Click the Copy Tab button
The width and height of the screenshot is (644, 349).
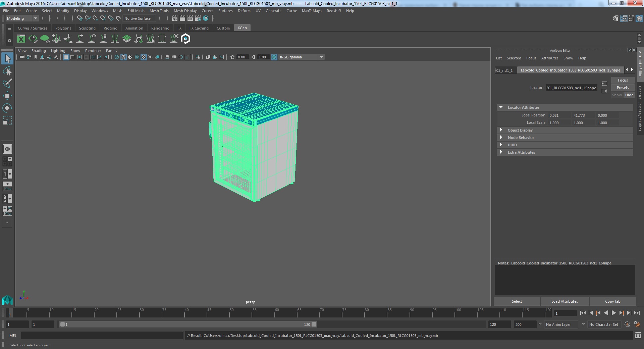coord(612,301)
